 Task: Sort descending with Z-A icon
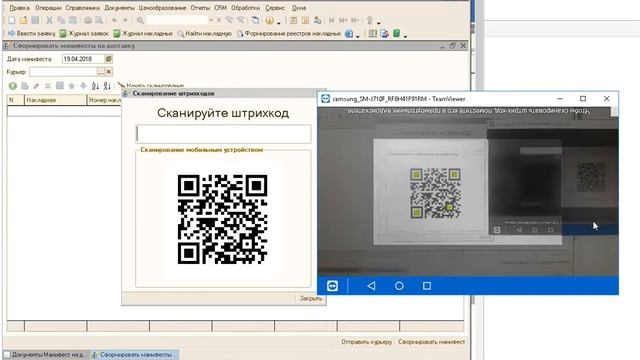[x=107, y=86]
